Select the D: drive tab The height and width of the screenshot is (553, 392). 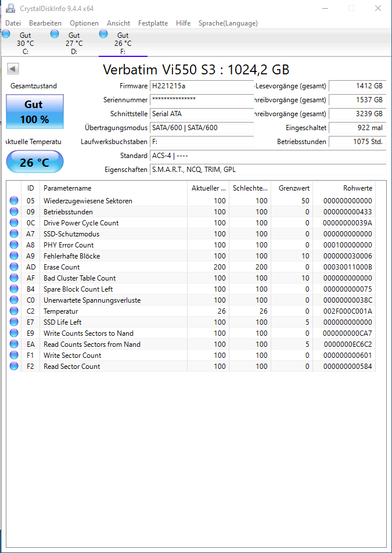[74, 43]
